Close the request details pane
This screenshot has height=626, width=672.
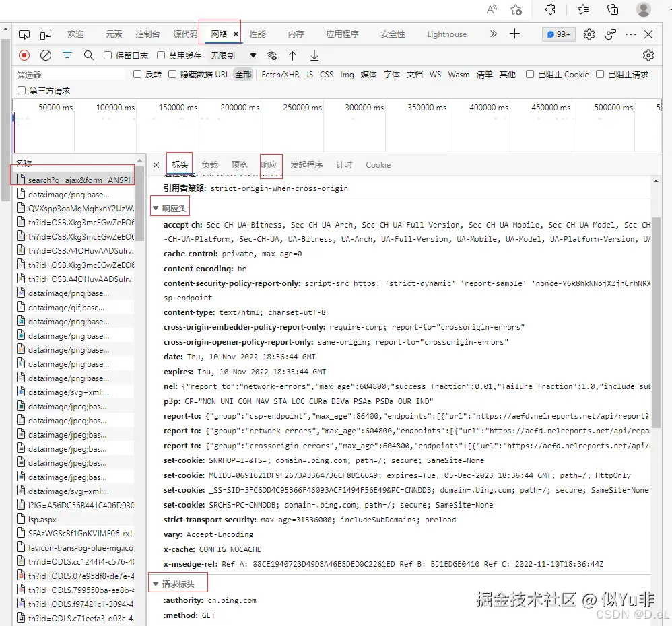(x=156, y=165)
